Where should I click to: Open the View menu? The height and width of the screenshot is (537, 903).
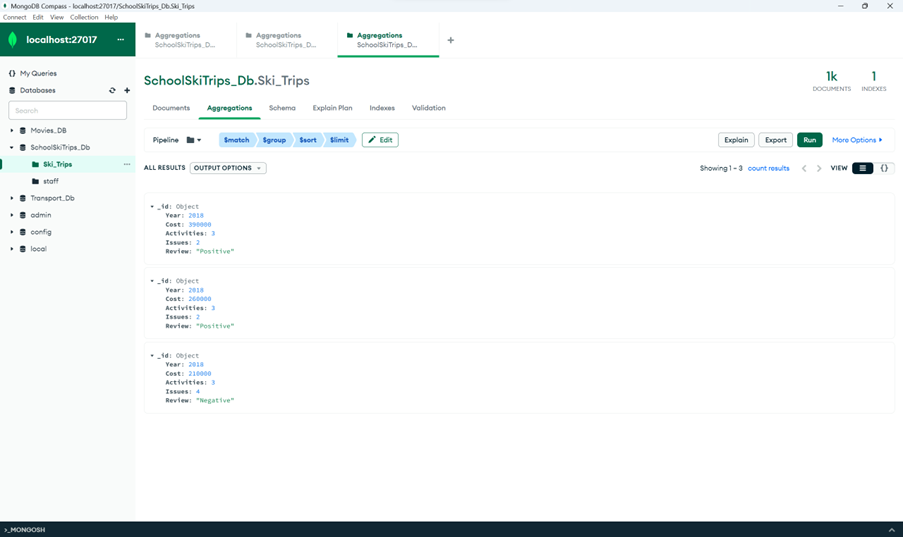pos(57,17)
